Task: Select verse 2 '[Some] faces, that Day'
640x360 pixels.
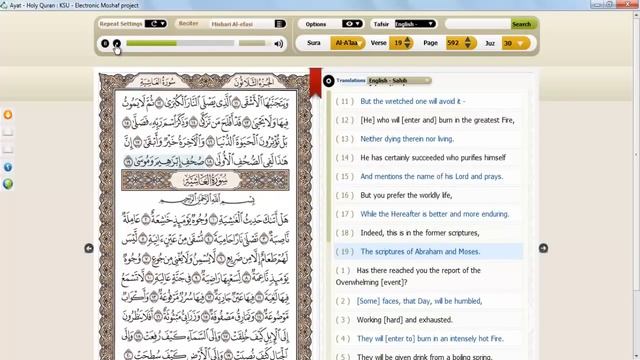Action: 428,301
